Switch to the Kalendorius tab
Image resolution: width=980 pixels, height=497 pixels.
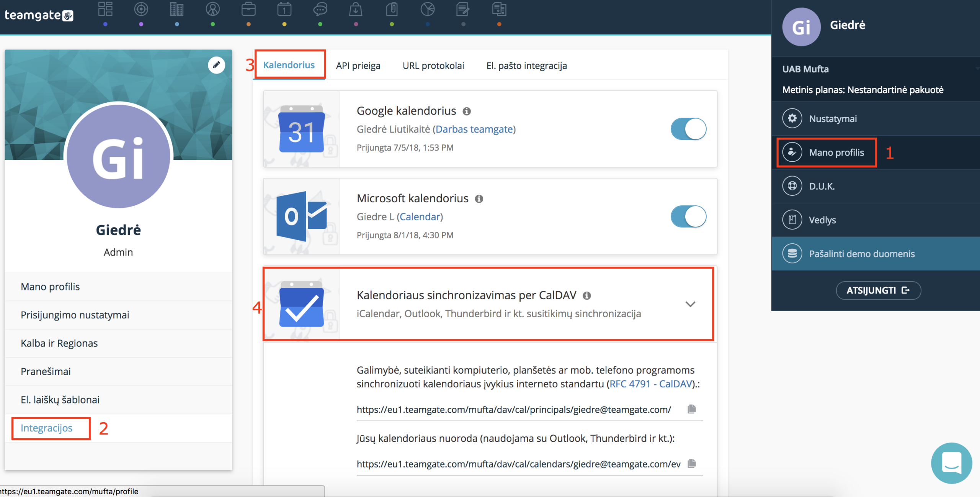pyautogui.click(x=289, y=65)
